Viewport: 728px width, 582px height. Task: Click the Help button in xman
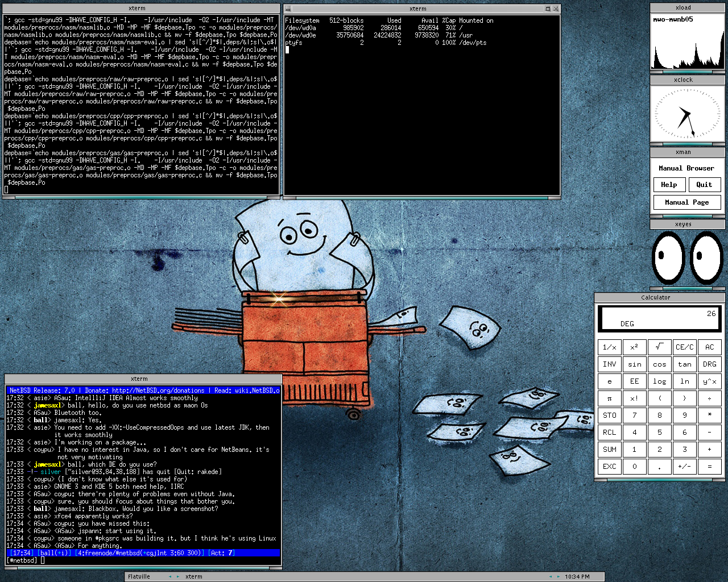pos(669,185)
